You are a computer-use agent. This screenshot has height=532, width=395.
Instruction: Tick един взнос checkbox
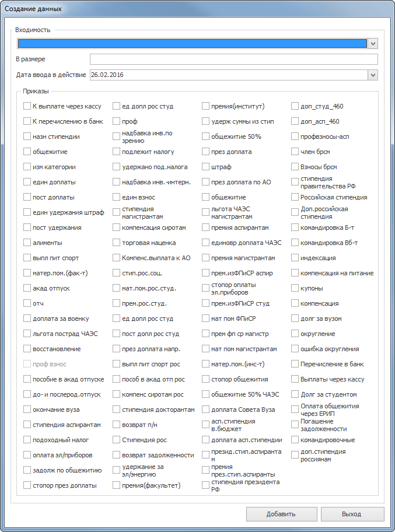coord(116,197)
